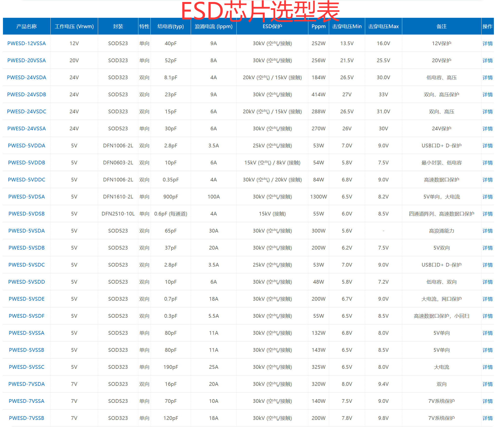Open the PWESD-5VDSA product link
504x430 pixels.
click(26, 197)
